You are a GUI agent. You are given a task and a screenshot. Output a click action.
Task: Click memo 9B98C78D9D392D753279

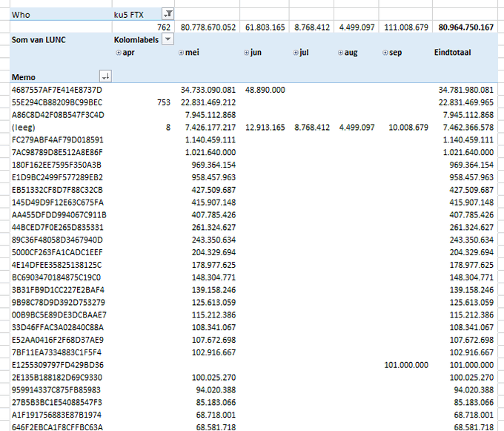click(58, 303)
